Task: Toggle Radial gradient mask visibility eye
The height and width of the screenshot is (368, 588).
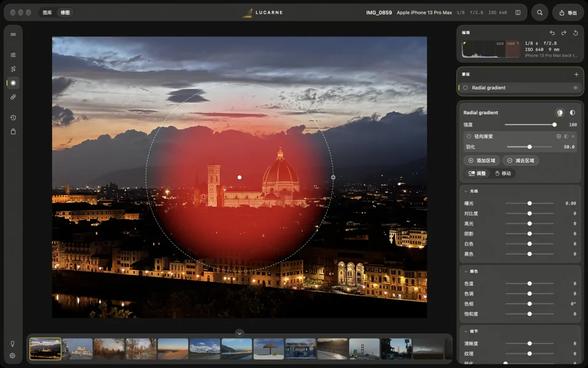Action: coord(575,88)
